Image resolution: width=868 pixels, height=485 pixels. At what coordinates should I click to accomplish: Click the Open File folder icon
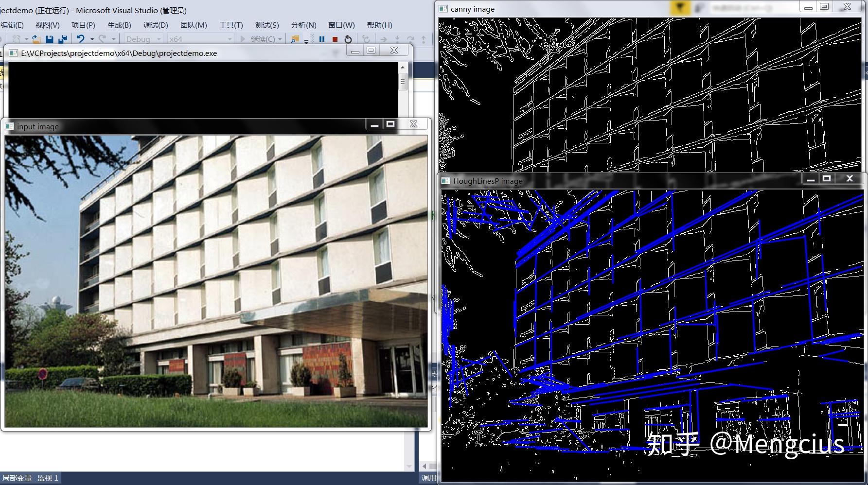click(36, 39)
